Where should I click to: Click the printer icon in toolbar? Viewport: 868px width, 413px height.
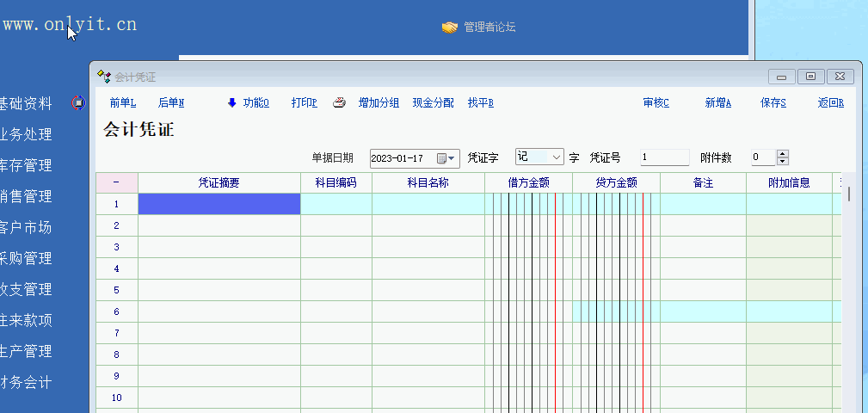coord(340,103)
